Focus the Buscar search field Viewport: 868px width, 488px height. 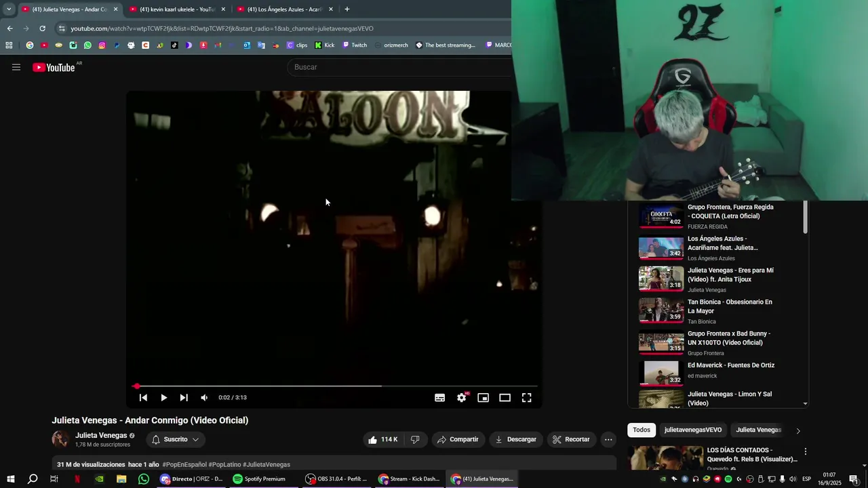[400, 67]
